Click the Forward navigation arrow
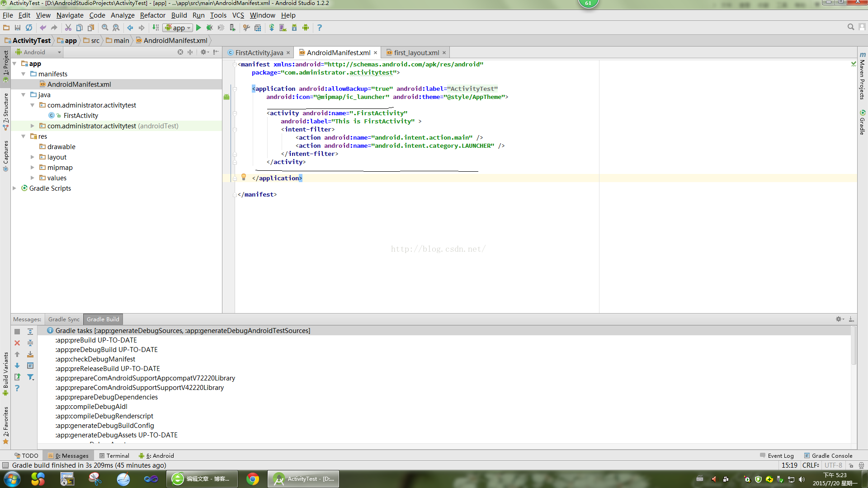The image size is (868, 488). (x=142, y=28)
